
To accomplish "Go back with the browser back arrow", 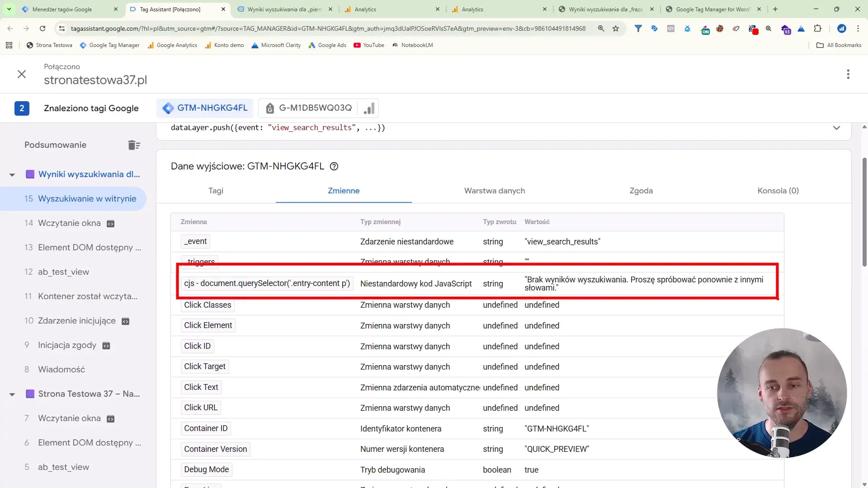I will coord(10,28).
